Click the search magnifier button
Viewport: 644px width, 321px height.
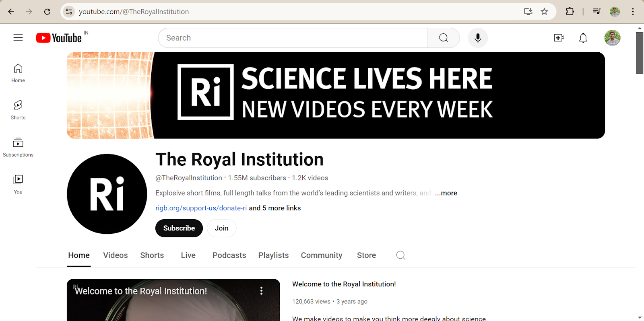point(444,38)
